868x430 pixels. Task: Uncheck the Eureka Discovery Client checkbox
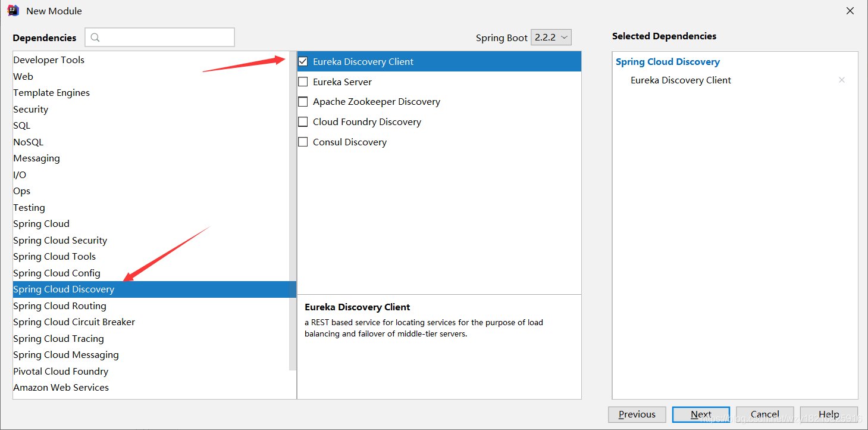(x=303, y=61)
